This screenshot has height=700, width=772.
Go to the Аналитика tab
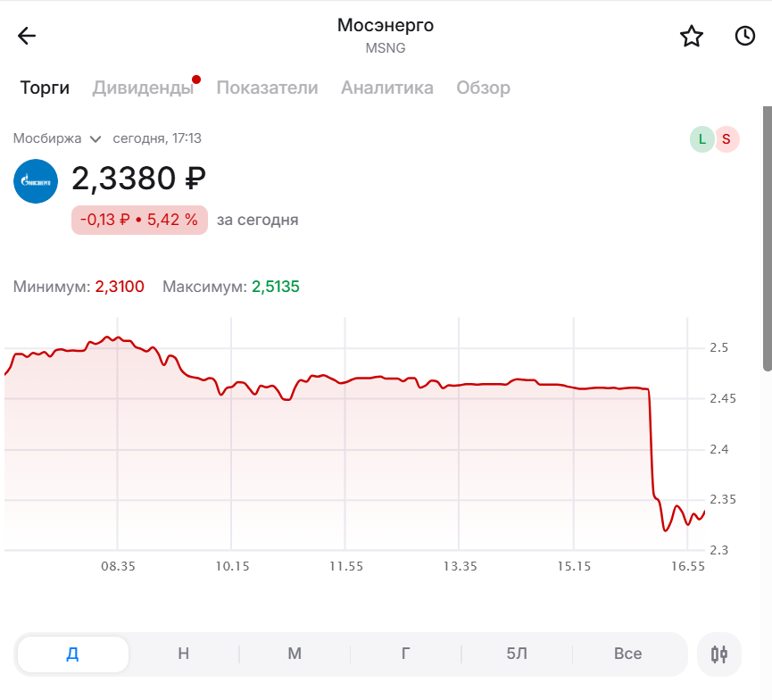387,87
